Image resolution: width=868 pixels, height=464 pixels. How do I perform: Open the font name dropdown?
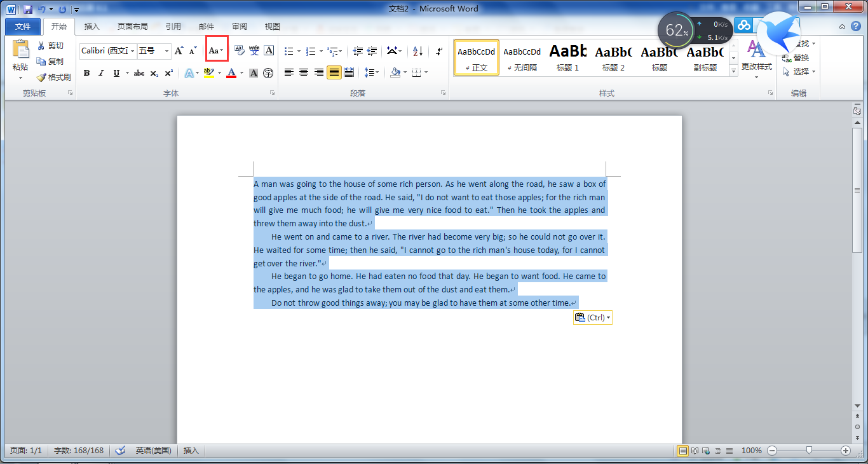point(133,51)
